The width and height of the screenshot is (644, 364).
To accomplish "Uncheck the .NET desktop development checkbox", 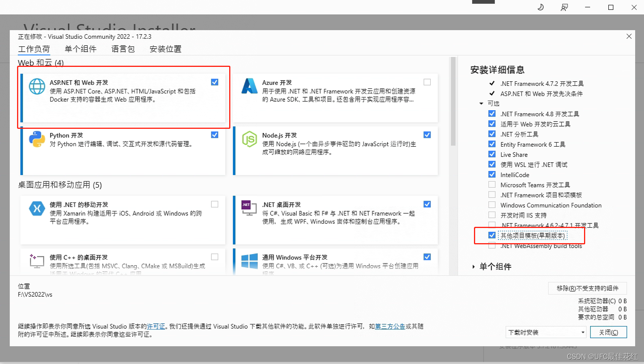I will (x=427, y=204).
